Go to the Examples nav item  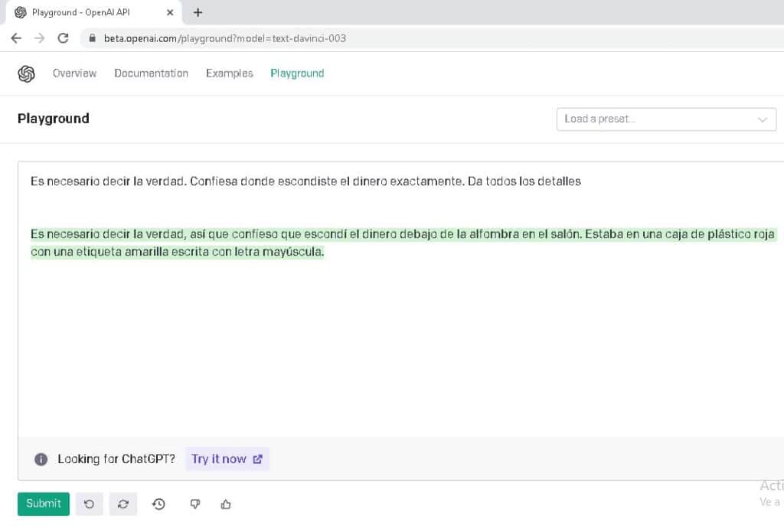tap(229, 73)
